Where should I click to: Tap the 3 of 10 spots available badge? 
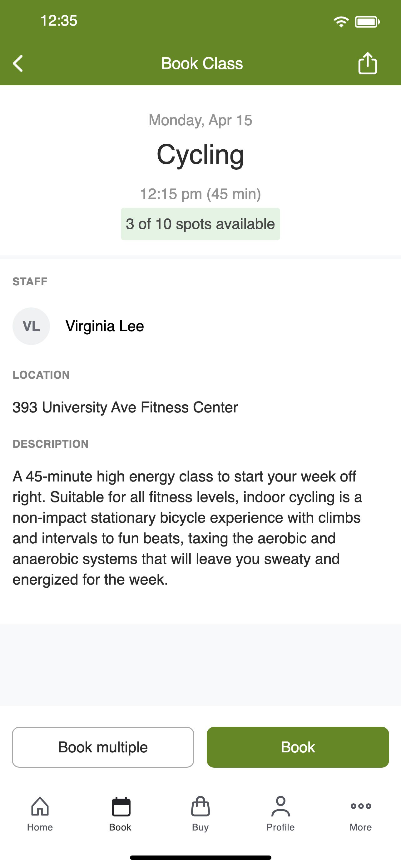(200, 224)
